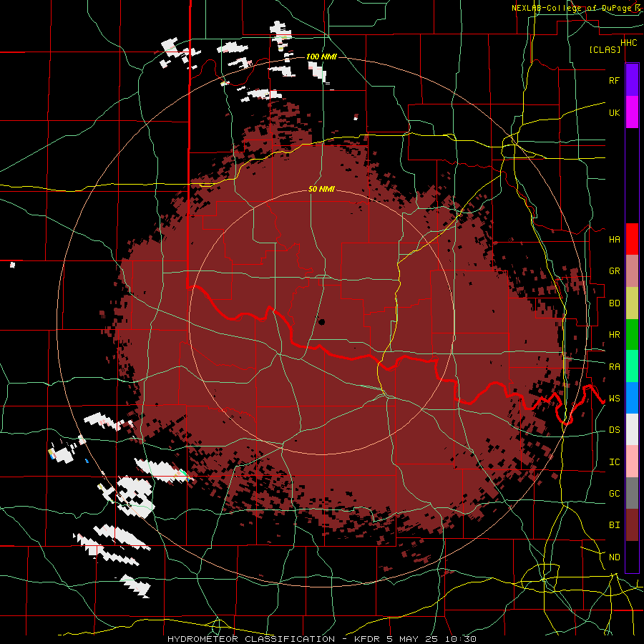This screenshot has width=644, height=644.
Task: Click the magenta UK color swatch
Action: (632, 112)
